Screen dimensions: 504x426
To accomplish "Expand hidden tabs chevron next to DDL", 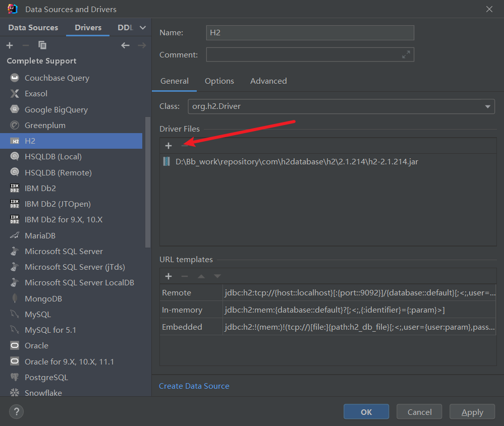I will click(x=143, y=28).
